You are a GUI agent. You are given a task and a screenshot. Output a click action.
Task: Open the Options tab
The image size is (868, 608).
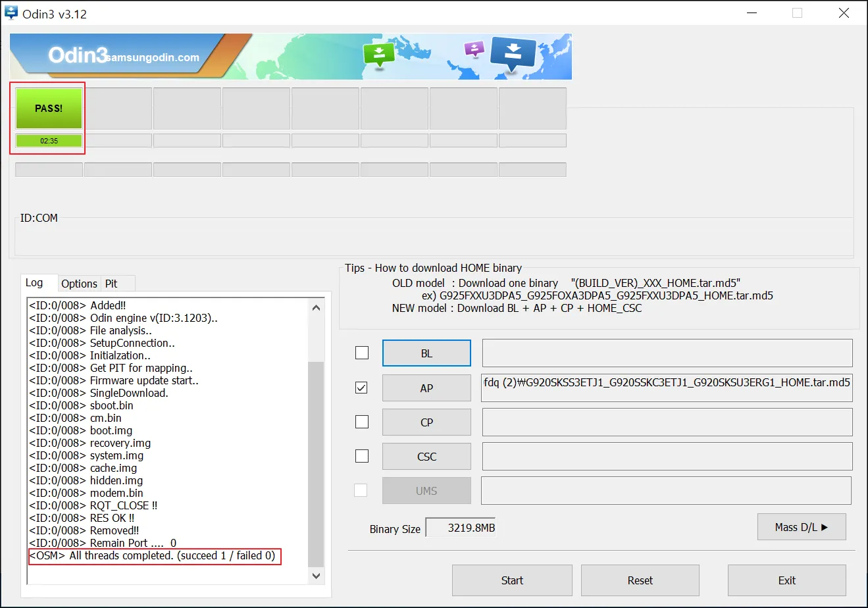(x=79, y=284)
